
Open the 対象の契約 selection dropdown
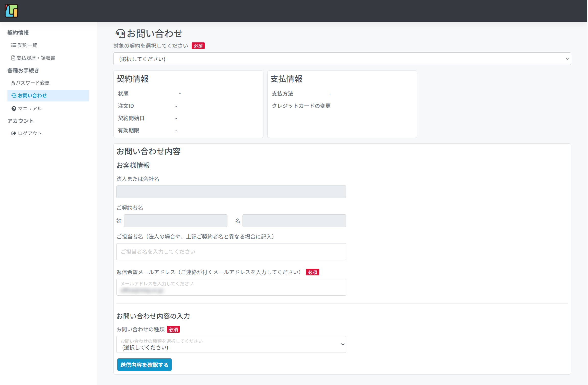coord(342,59)
